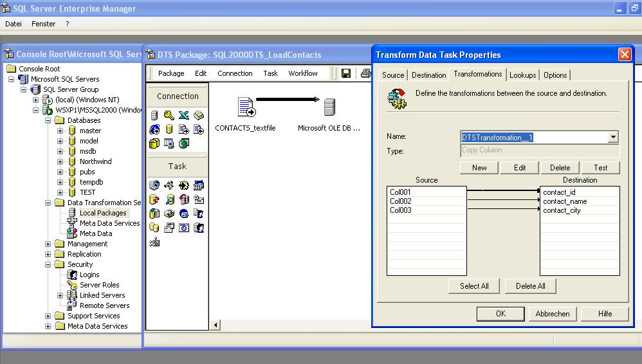Viewport: 642px width, 364px height.
Task: Add a Transform Data task (gear icon)
Action: point(184,185)
